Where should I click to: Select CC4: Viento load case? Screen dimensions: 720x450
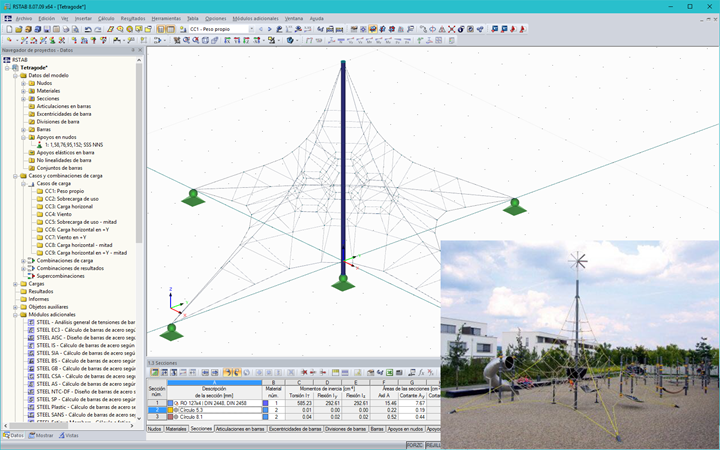point(58,214)
